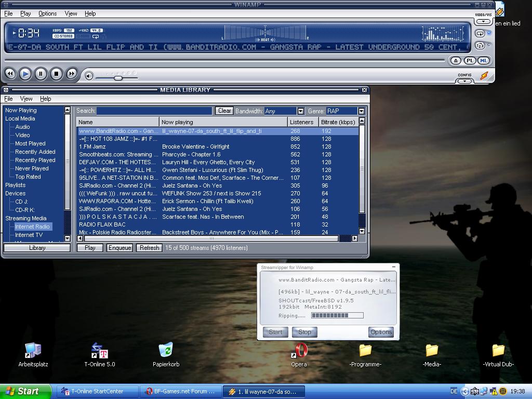
Task: Click the Play button in Winamp
Action: [25, 74]
